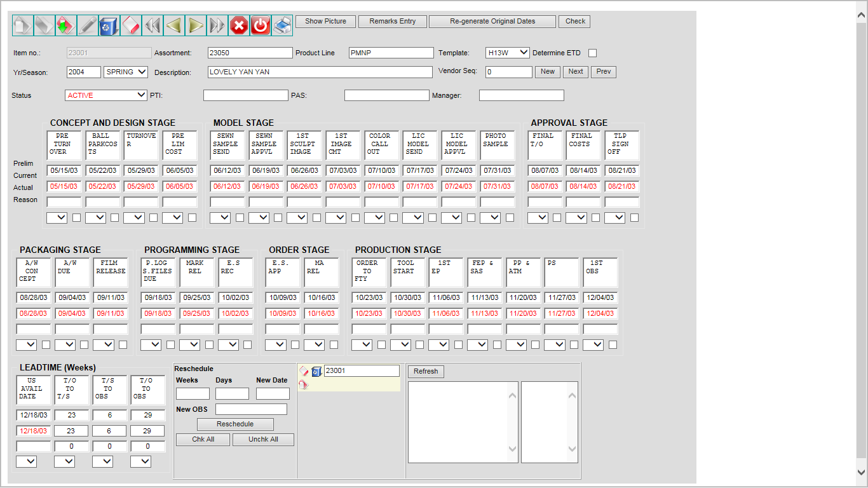Tick the checkbox under FINAL T/O column
Screen dimensions: 868x488
tap(557, 217)
